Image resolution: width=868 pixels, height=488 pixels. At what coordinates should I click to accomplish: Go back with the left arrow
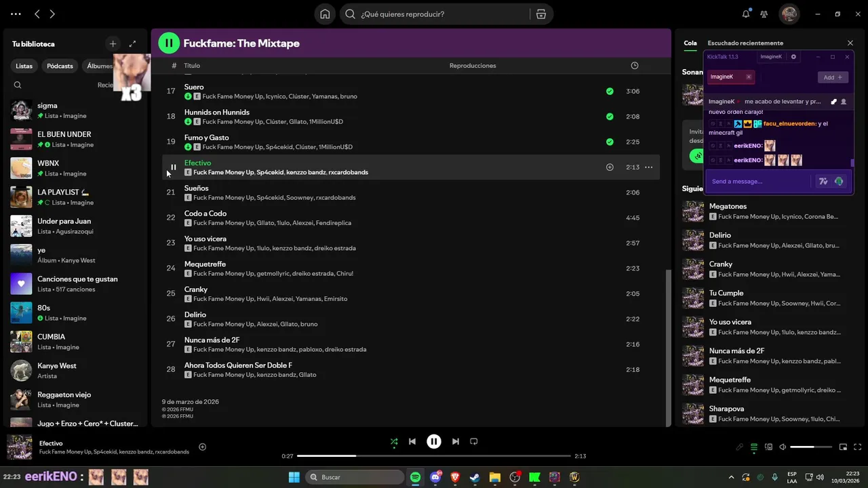(x=37, y=14)
